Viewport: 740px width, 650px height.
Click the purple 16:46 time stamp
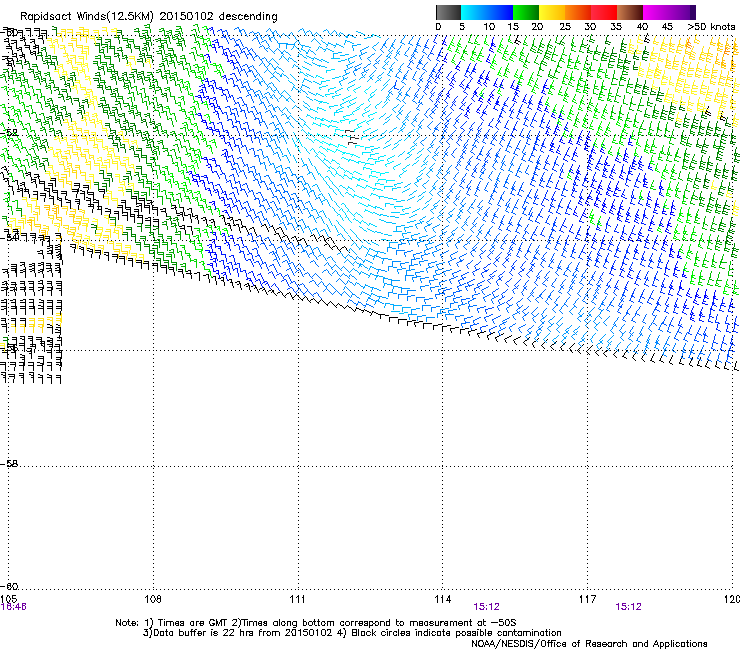(x=14, y=607)
